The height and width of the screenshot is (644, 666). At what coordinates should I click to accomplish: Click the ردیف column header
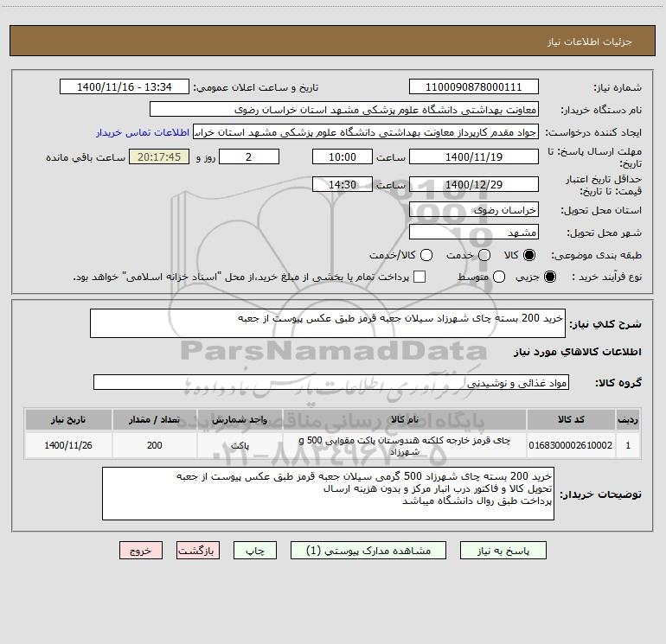pyautogui.click(x=628, y=419)
